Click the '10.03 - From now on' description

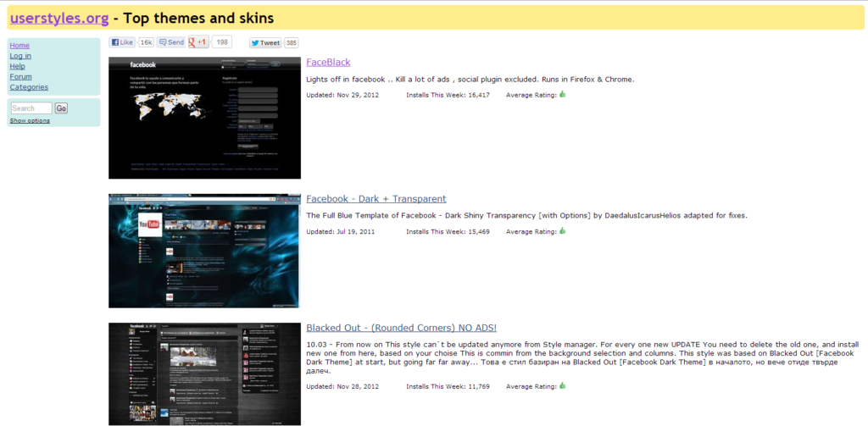tap(582, 357)
